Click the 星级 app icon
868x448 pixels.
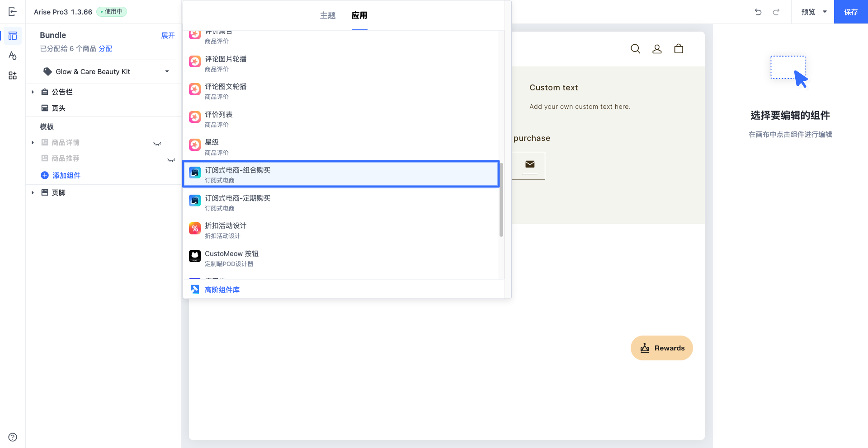pos(195,145)
